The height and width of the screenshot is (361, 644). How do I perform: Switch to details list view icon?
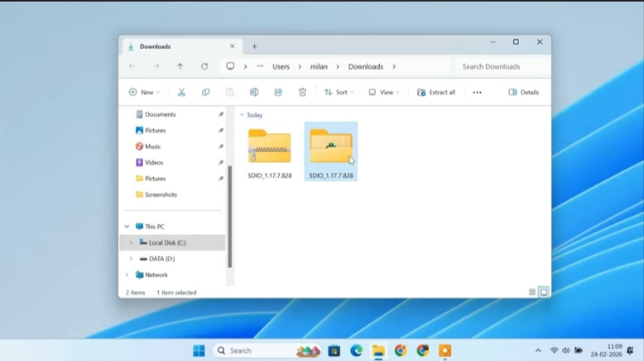(532, 292)
